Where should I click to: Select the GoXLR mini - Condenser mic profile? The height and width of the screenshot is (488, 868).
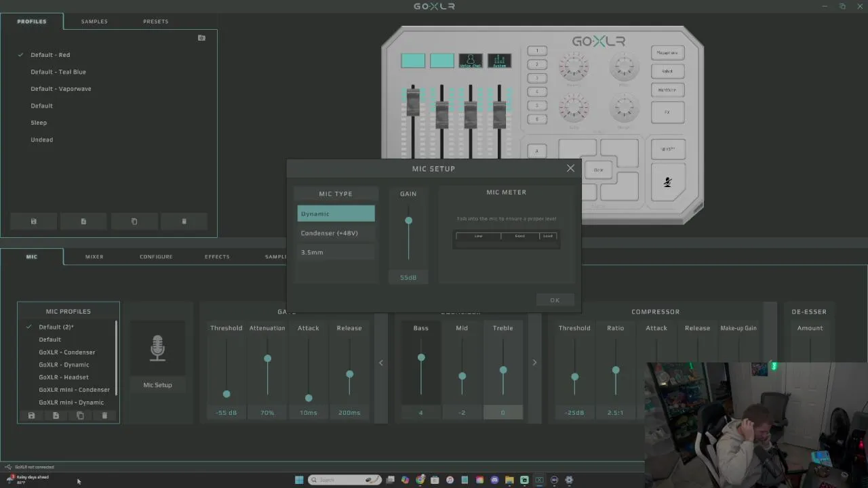click(74, 390)
